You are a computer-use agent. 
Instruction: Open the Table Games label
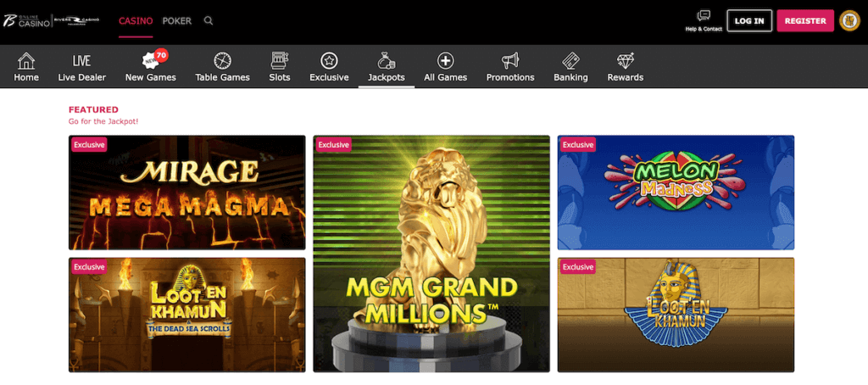223,77
